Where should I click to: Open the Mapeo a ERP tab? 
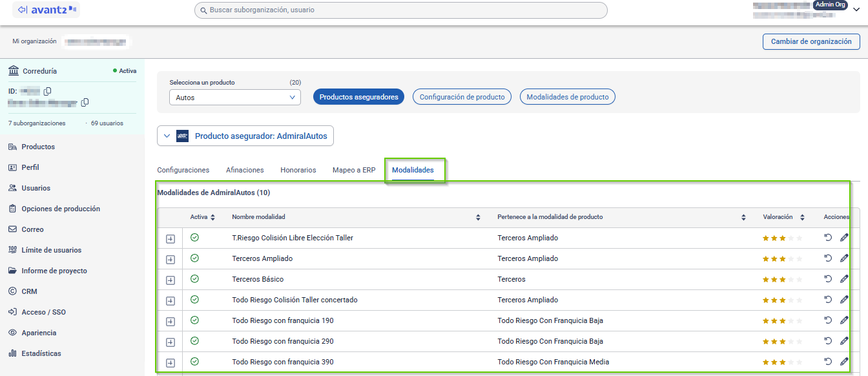(x=354, y=170)
